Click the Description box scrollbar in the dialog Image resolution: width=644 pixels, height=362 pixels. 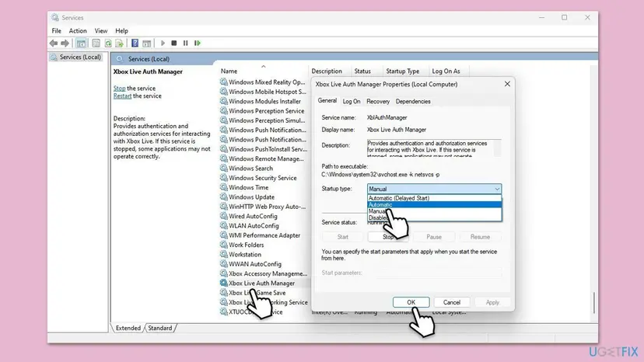[497, 148]
